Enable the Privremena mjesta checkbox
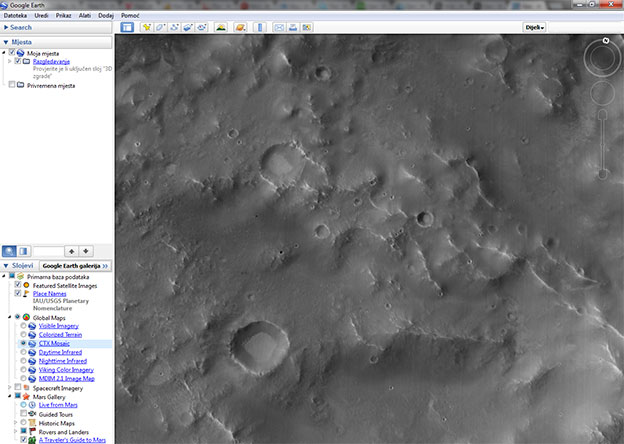This screenshot has width=624, height=444. click(12, 86)
